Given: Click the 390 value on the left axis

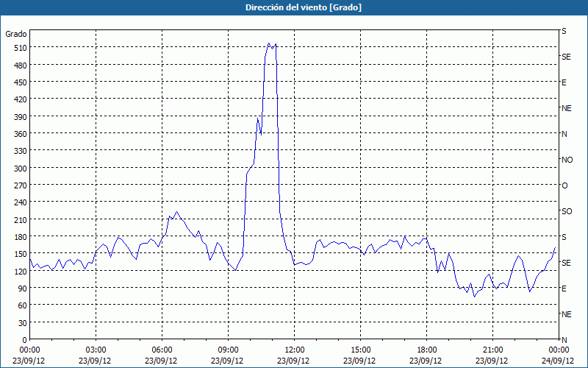Looking at the screenshot, I should pos(21,117).
